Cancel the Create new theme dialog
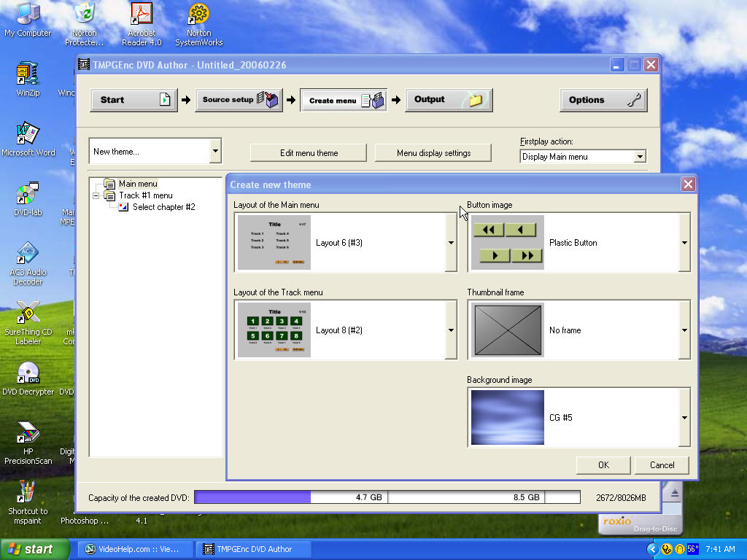This screenshot has width=747, height=560. (x=662, y=465)
